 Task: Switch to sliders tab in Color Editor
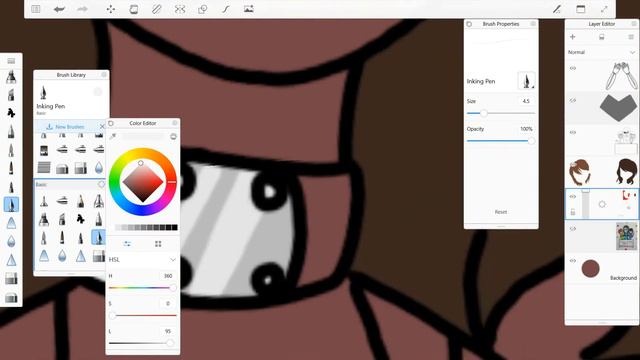pos(127,244)
